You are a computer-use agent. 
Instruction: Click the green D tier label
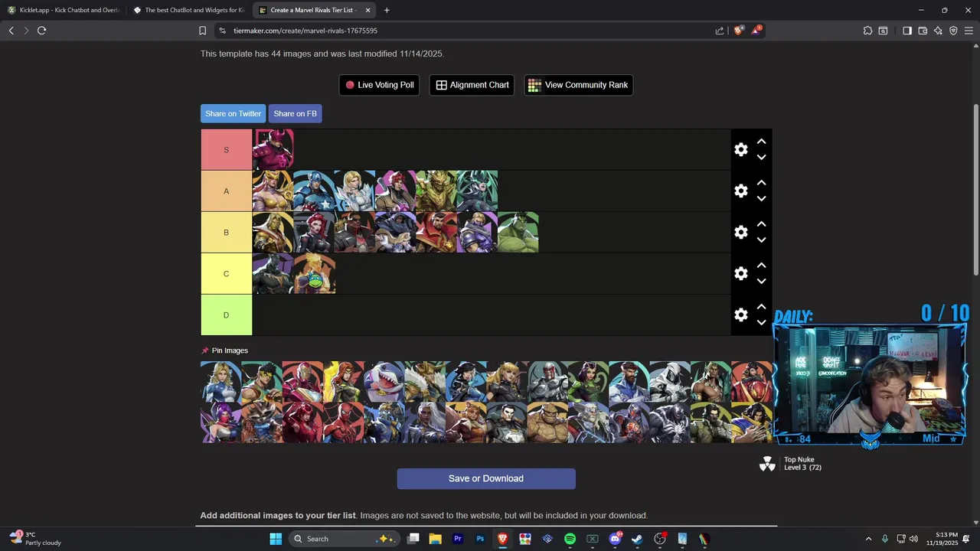[x=226, y=315]
